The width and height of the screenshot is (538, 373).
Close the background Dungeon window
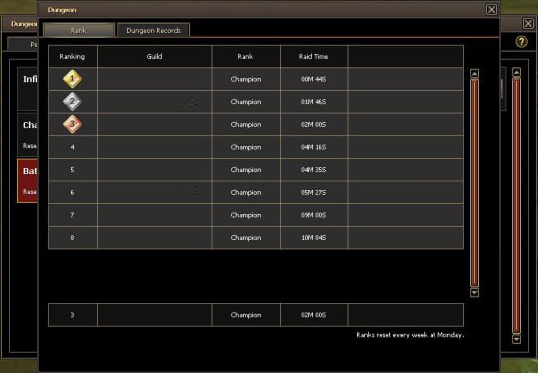(x=528, y=24)
